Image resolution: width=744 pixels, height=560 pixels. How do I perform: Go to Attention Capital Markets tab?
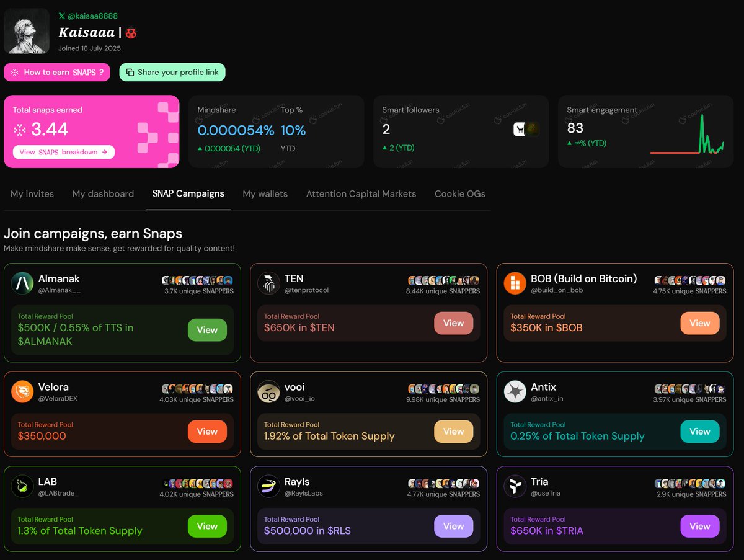tap(361, 194)
